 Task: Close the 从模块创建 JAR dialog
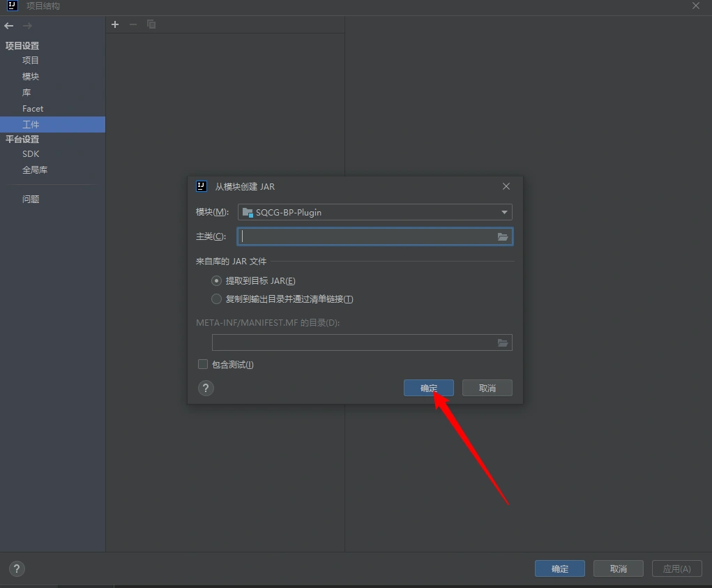506,186
